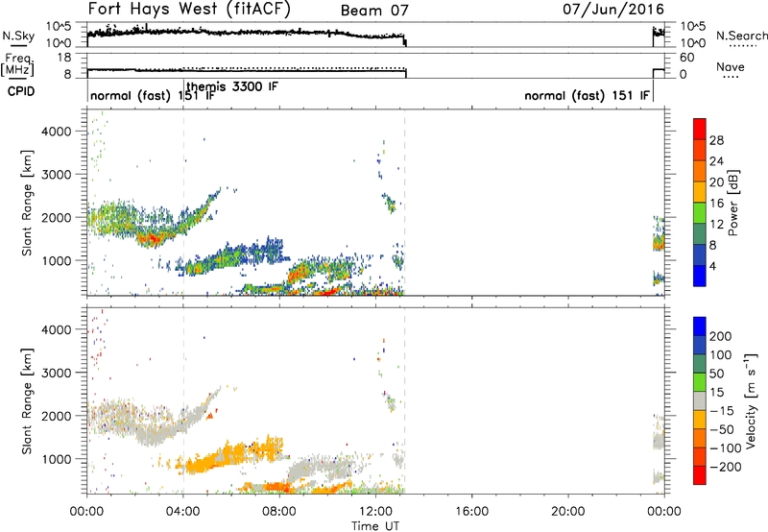Viewport: 768px width, 532px height.
Task: Click the left '10^5' tick of N.Sky axis
Action: [60, 27]
